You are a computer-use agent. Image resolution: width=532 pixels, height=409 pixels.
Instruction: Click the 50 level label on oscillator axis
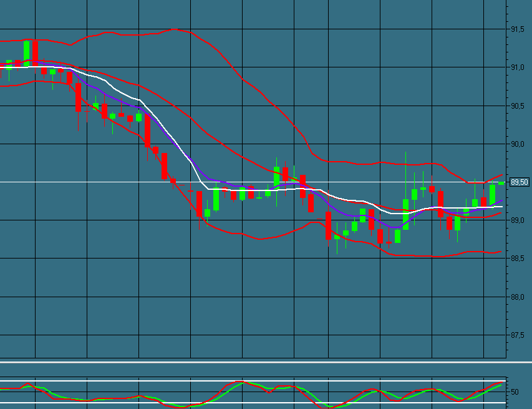click(515, 392)
